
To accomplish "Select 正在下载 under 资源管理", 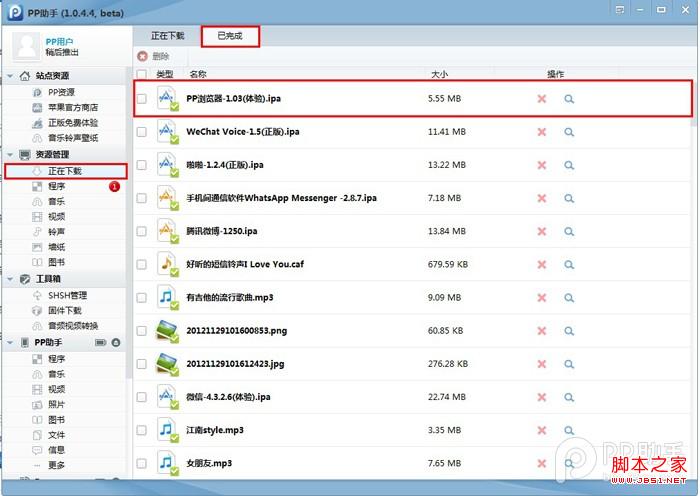I will tap(66, 171).
